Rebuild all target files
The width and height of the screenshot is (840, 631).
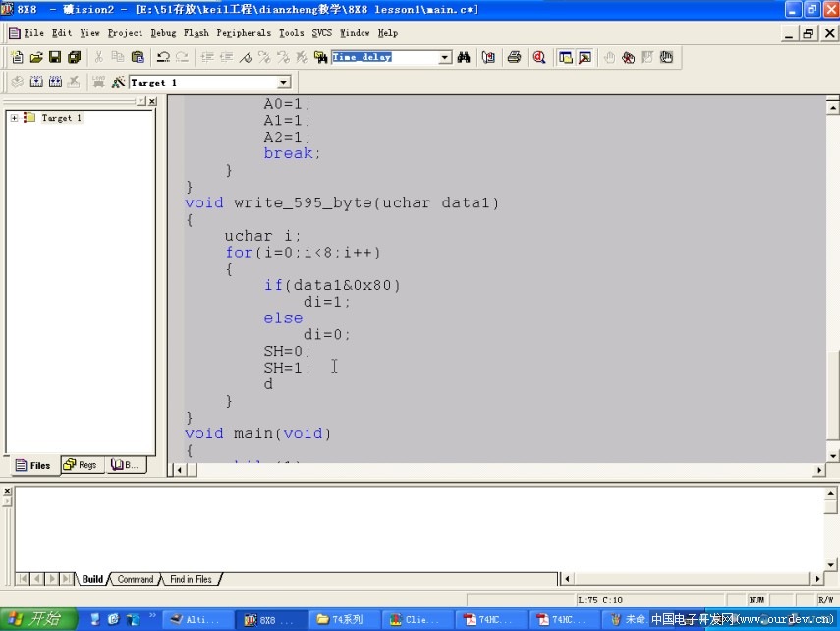click(55, 82)
